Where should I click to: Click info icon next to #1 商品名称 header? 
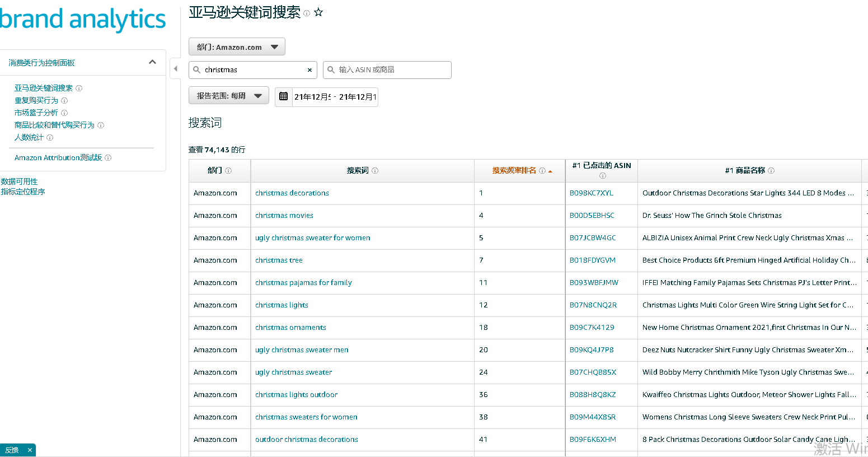click(x=771, y=171)
